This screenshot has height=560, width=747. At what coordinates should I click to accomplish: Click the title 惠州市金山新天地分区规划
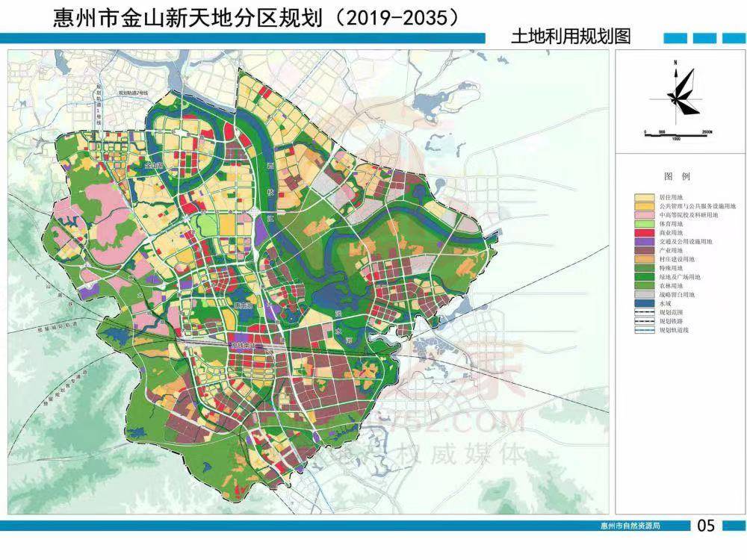(188, 18)
